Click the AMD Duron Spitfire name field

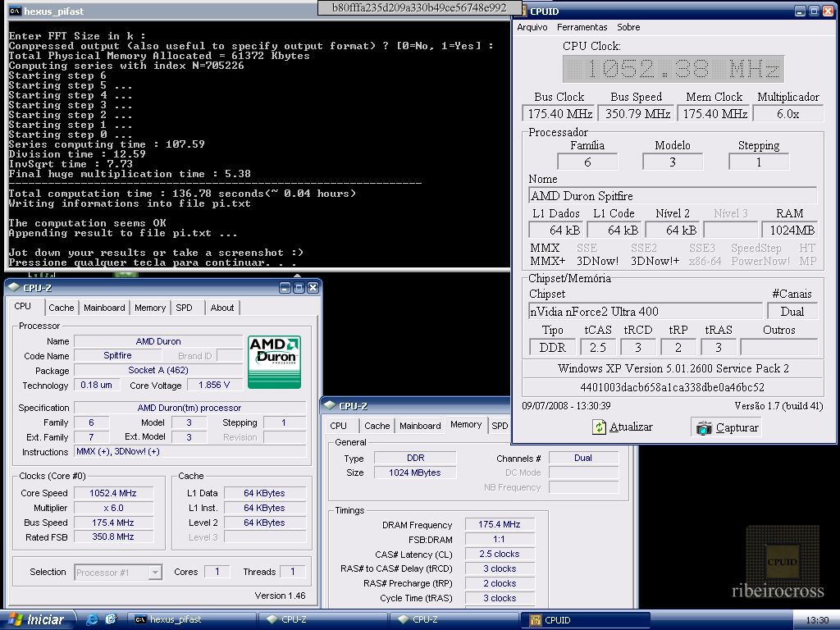click(x=673, y=196)
